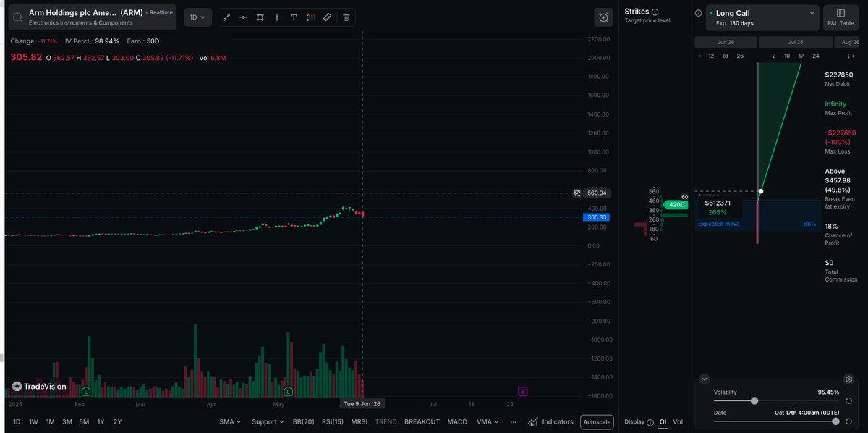Viewport: 868px width, 433px height.
Task: Open info icon beside Long Call
Action: point(698,13)
